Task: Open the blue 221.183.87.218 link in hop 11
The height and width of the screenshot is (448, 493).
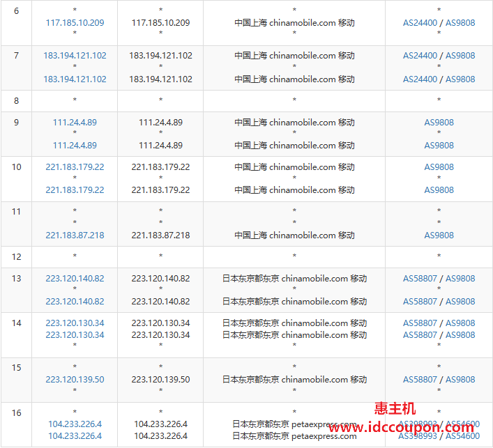Action: [x=75, y=235]
